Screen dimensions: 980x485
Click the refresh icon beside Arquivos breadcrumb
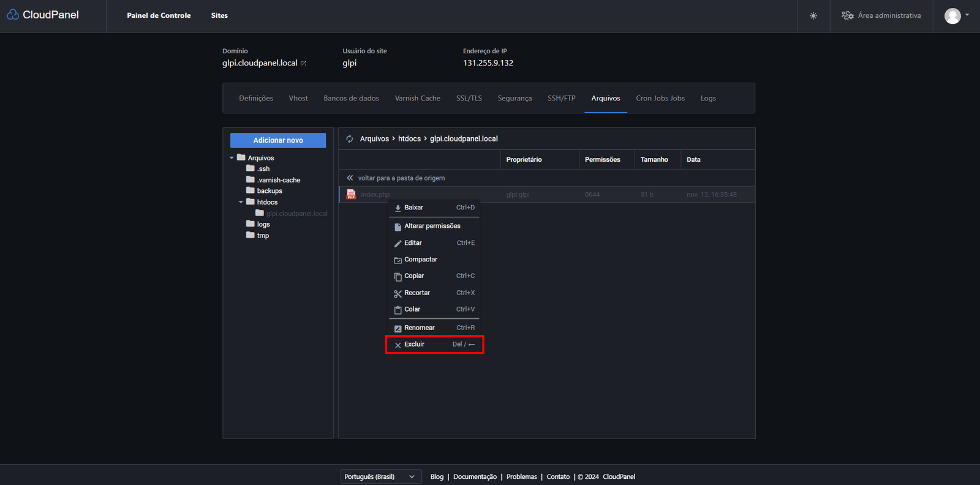coord(350,139)
